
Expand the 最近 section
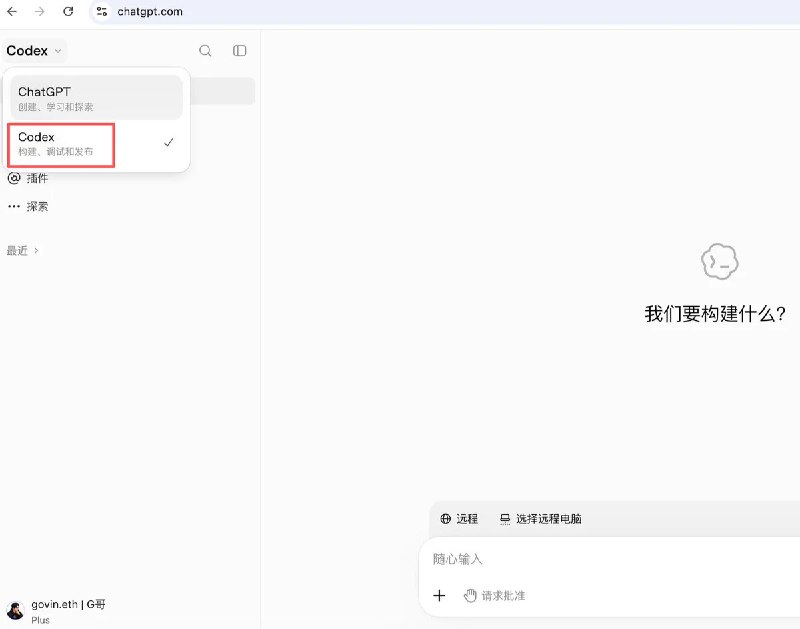[22, 250]
